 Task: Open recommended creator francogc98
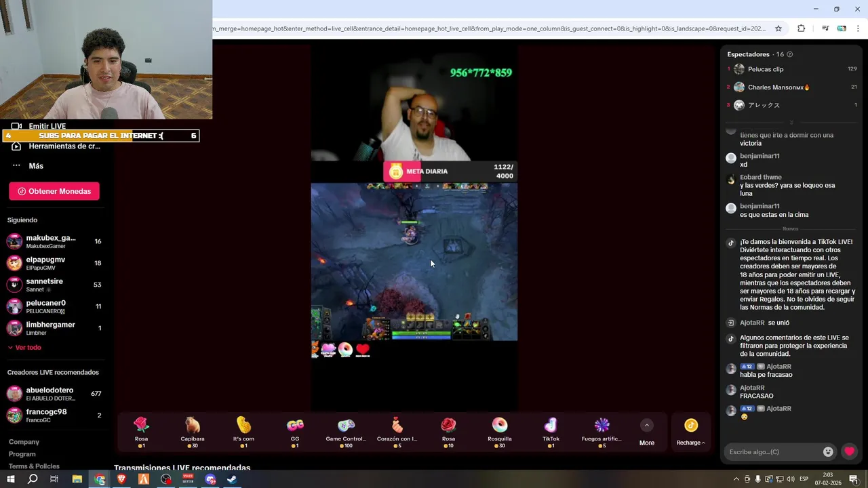point(54,415)
